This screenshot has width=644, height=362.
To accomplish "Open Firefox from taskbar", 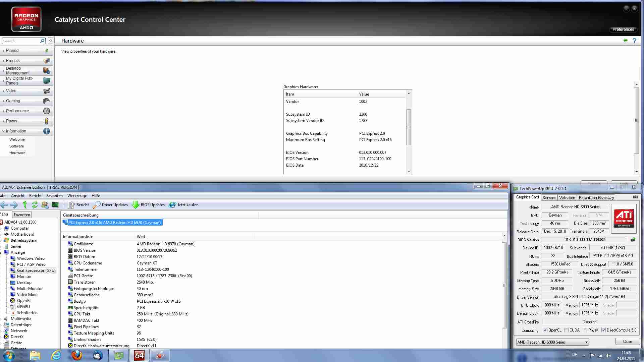I will click(77, 355).
